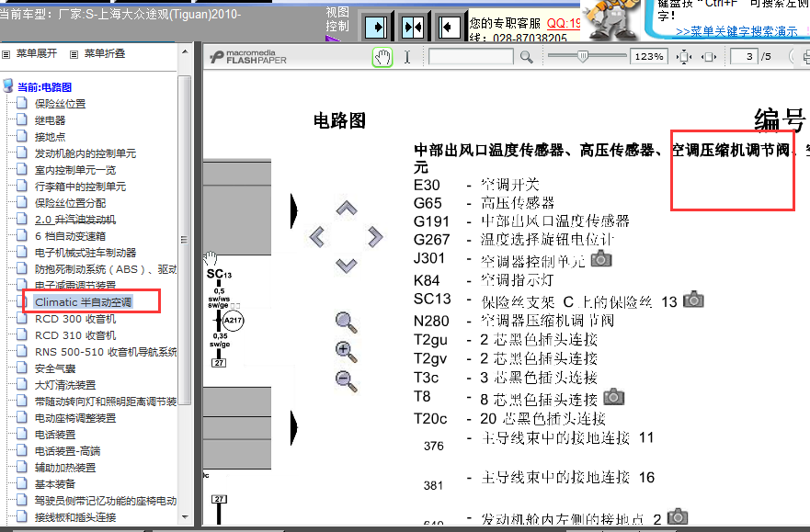This screenshot has height=532, width=810.
Task: Click the sidebar scrollbar up arrow
Action: coord(185,51)
